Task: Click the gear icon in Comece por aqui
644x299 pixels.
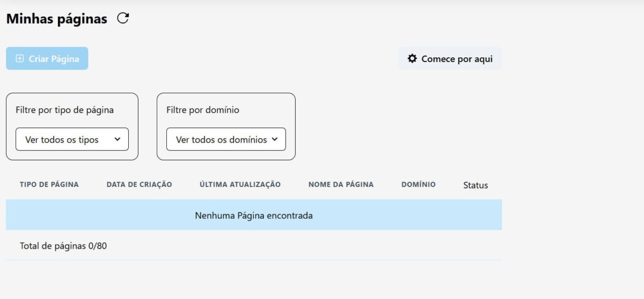Action: (412, 58)
